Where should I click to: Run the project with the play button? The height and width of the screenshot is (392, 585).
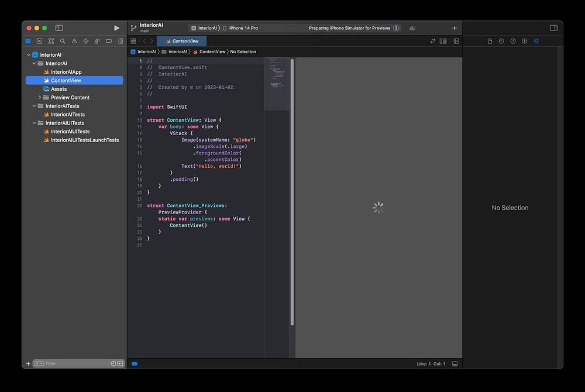pos(116,28)
